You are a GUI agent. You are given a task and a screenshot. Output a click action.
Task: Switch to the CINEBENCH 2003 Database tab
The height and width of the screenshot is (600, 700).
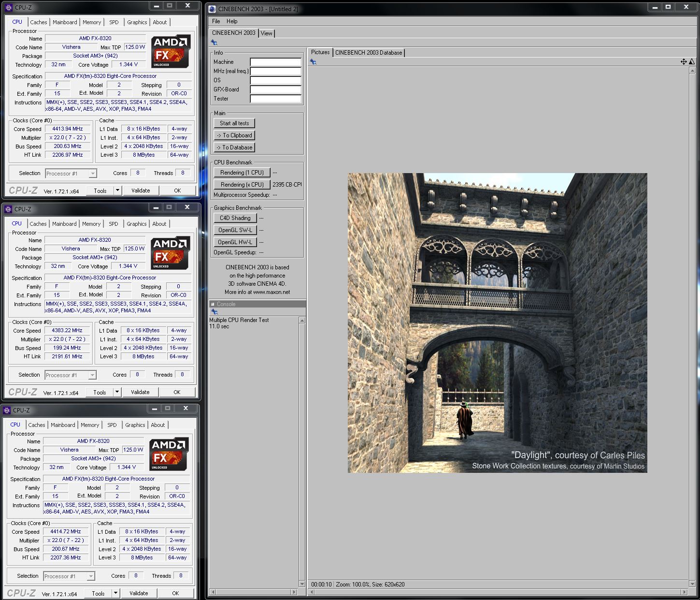369,53
